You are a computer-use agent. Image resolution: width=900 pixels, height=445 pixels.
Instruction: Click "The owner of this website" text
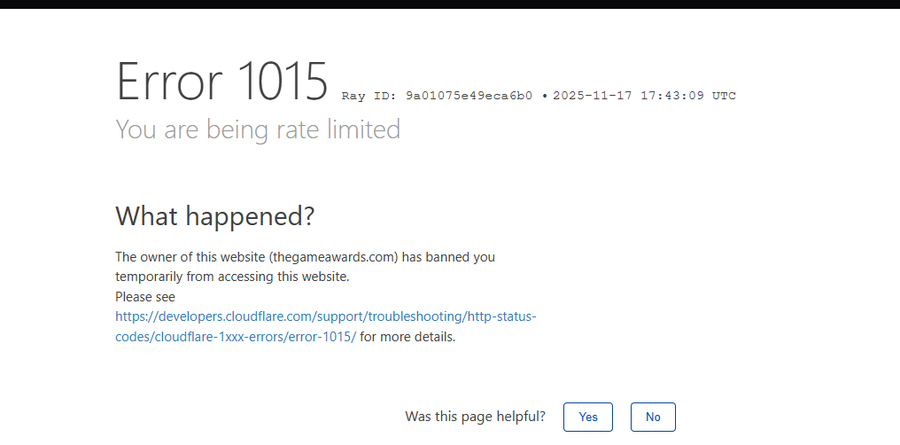tap(190, 257)
